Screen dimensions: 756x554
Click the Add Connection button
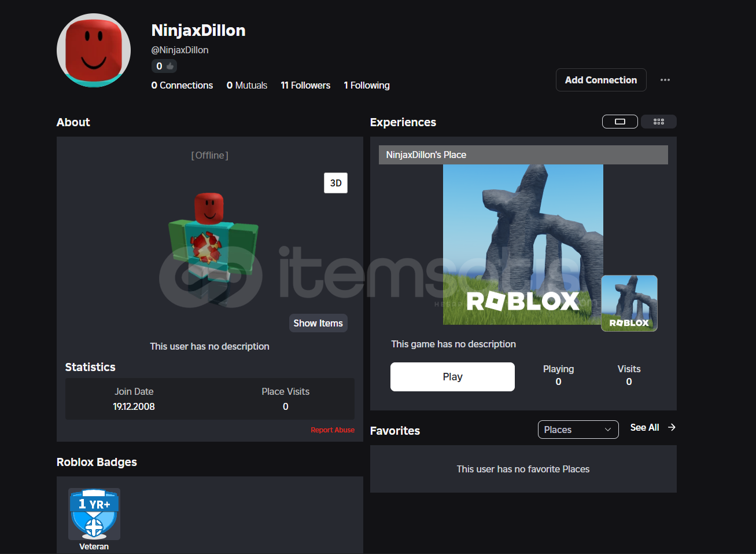[x=601, y=80]
